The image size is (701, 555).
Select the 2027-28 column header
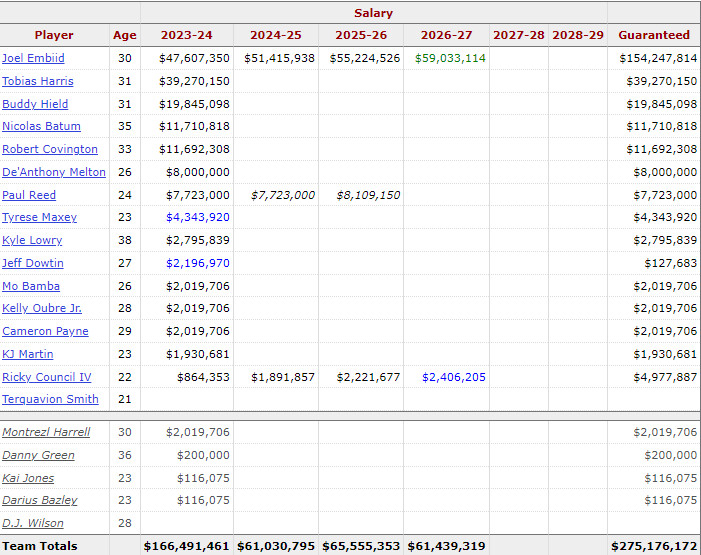pyautogui.click(x=519, y=35)
